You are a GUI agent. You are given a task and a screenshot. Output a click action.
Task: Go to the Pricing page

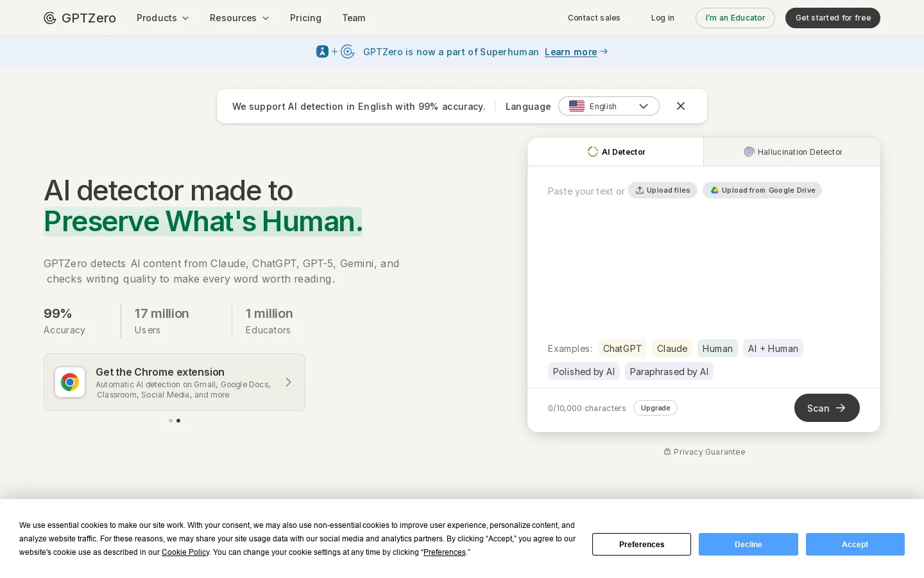click(305, 18)
